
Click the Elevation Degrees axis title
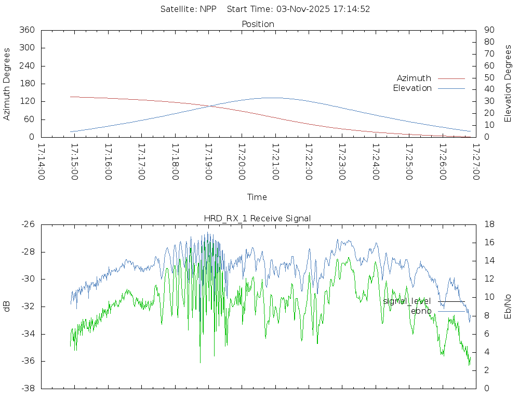point(508,84)
